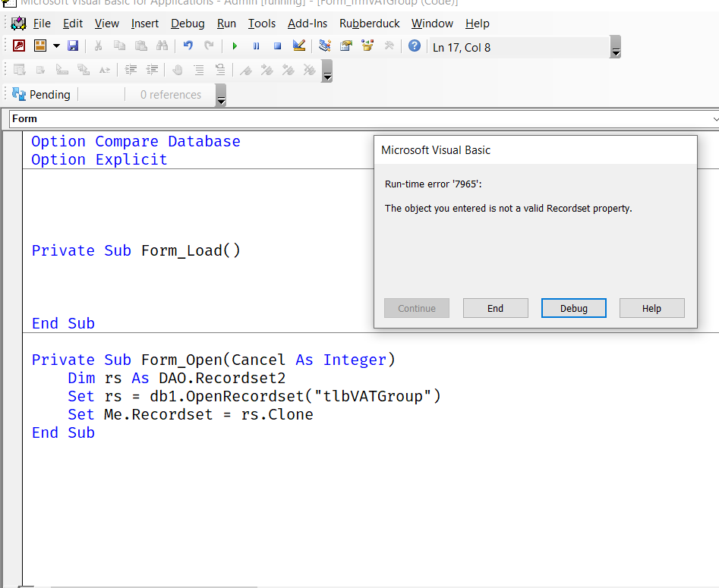
Task: Click on the Set Me.Recordset code line
Action: point(191,414)
